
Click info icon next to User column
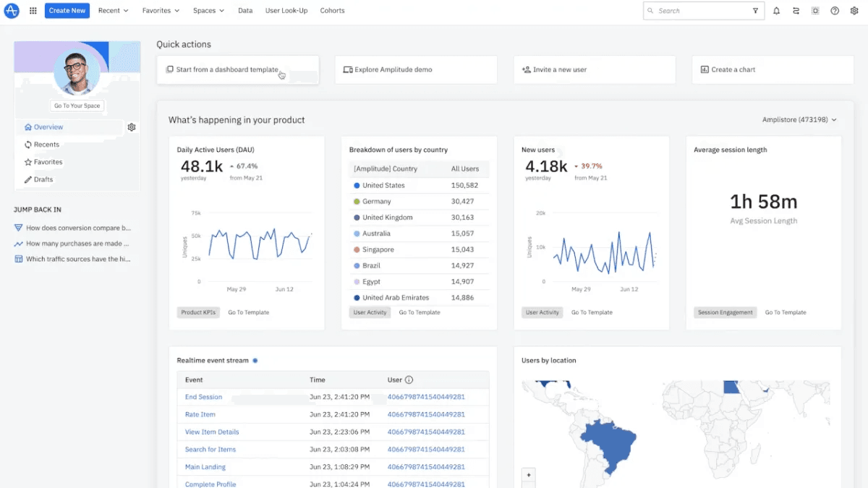(409, 380)
